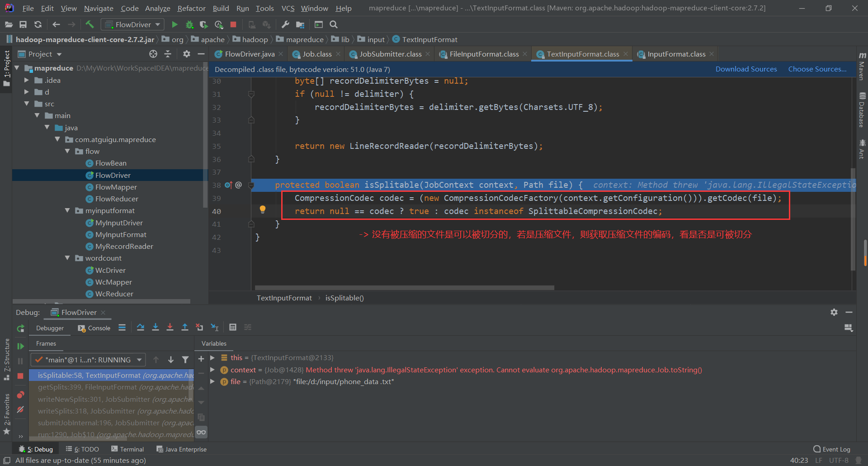868x466 pixels.
Task: Collapse the src folder in Project tree
Action: [27, 104]
